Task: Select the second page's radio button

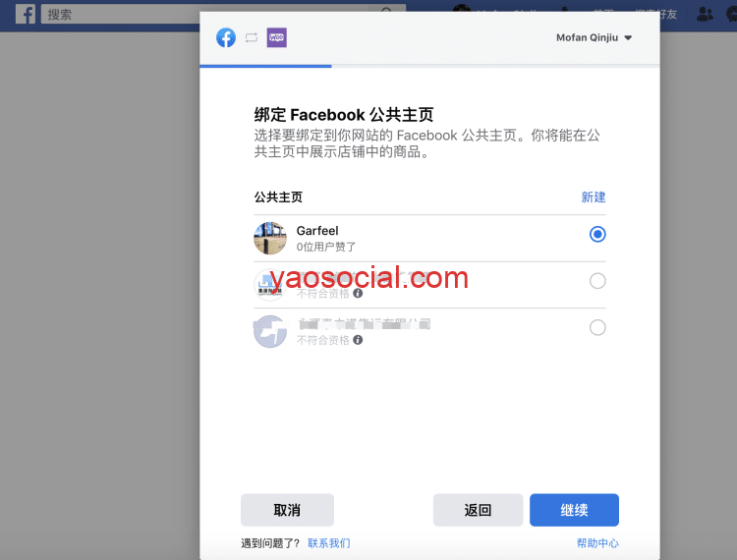Action: coord(597,281)
